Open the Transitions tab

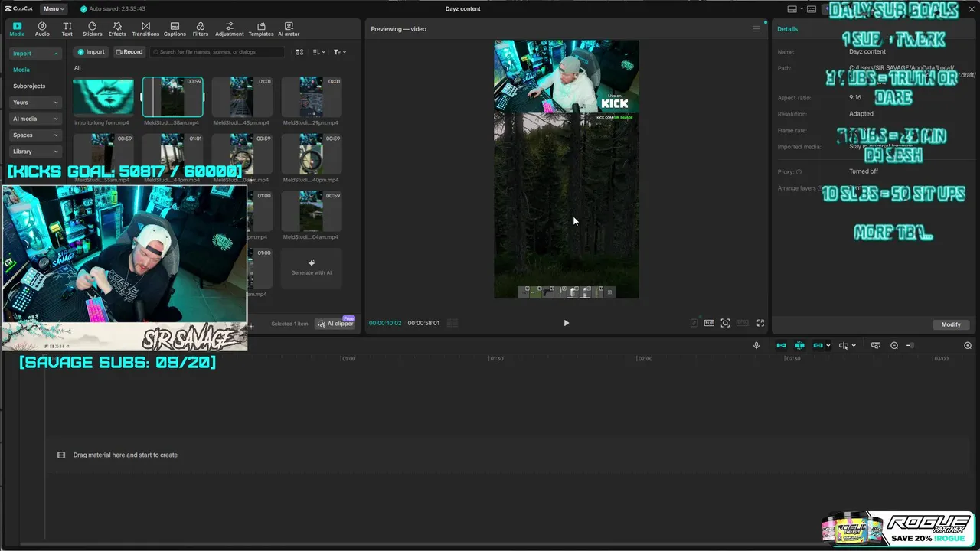(x=145, y=29)
